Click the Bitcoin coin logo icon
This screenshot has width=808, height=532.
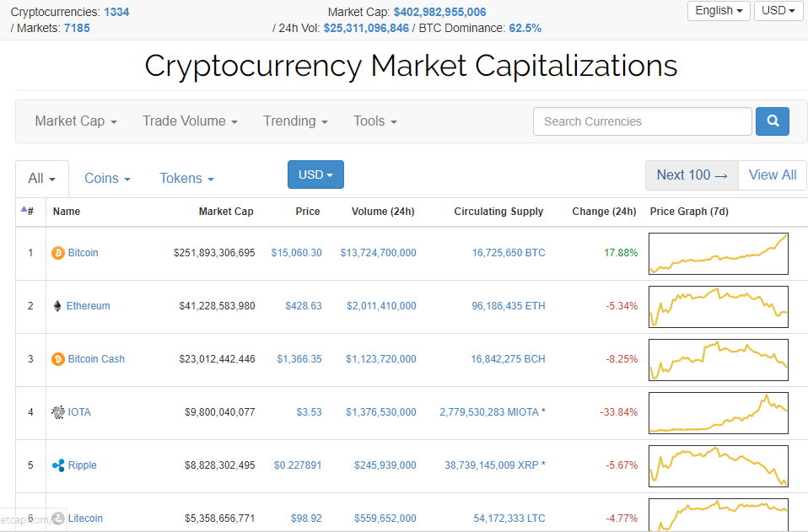(x=58, y=253)
